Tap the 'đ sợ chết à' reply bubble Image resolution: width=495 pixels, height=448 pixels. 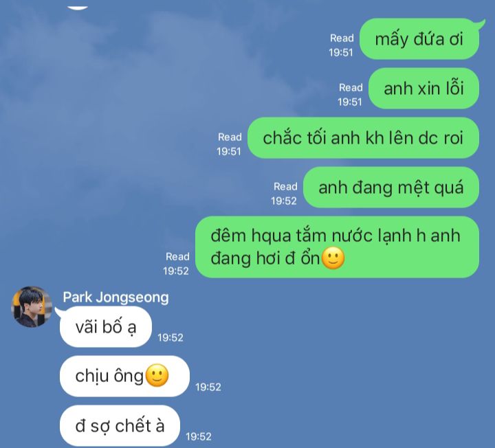[120, 425]
